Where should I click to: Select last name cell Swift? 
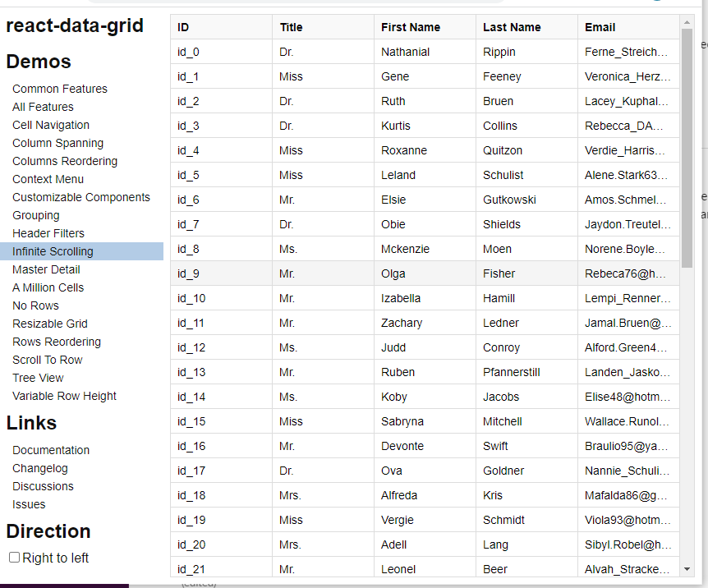point(527,446)
